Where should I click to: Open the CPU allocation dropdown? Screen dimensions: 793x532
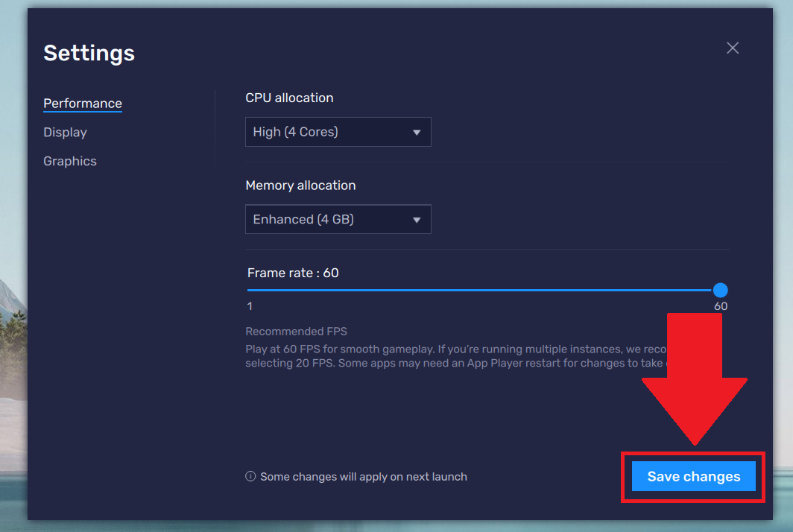338,132
